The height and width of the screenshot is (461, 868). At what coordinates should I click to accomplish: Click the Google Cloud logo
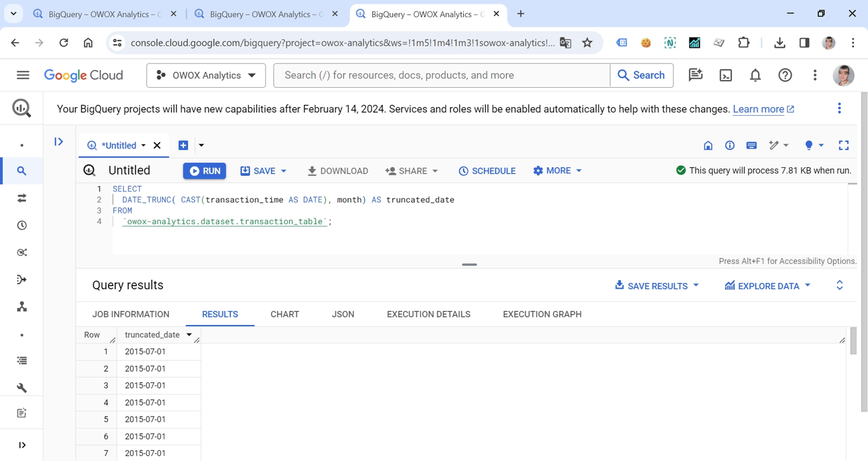(x=83, y=75)
